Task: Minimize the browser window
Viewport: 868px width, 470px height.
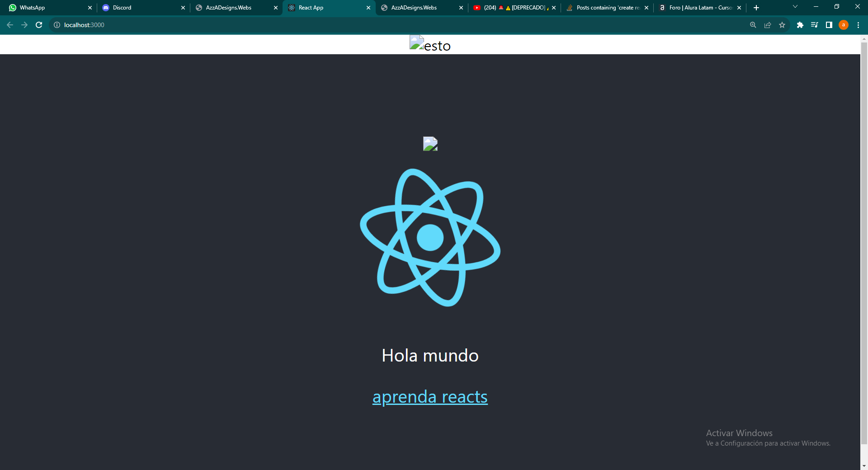Action: tap(816, 6)
